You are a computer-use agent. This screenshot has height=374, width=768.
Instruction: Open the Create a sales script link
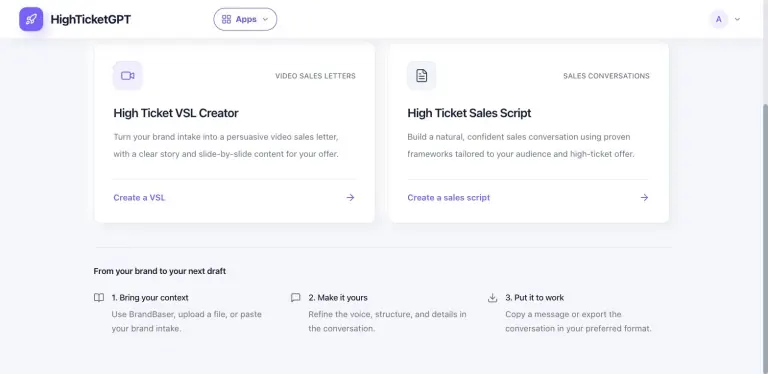pos(449,198)
